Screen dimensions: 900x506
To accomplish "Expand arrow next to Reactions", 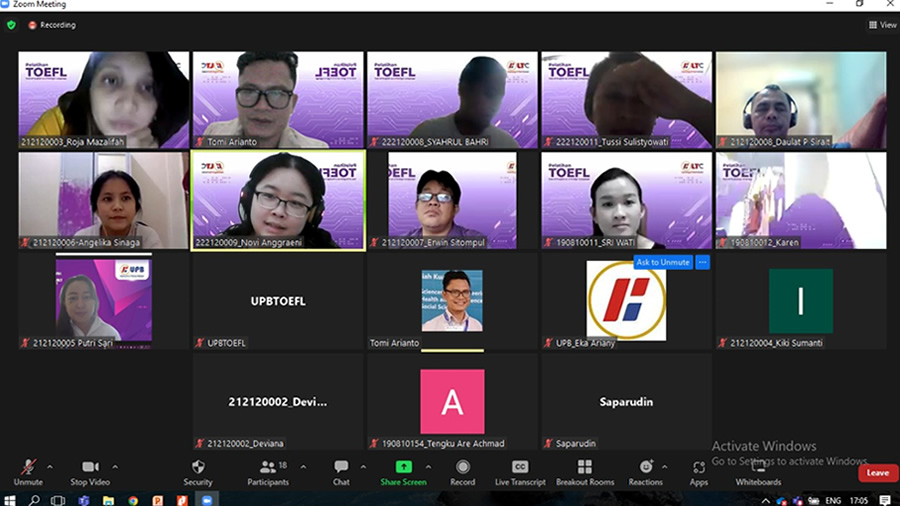I will tap(665, 467).
